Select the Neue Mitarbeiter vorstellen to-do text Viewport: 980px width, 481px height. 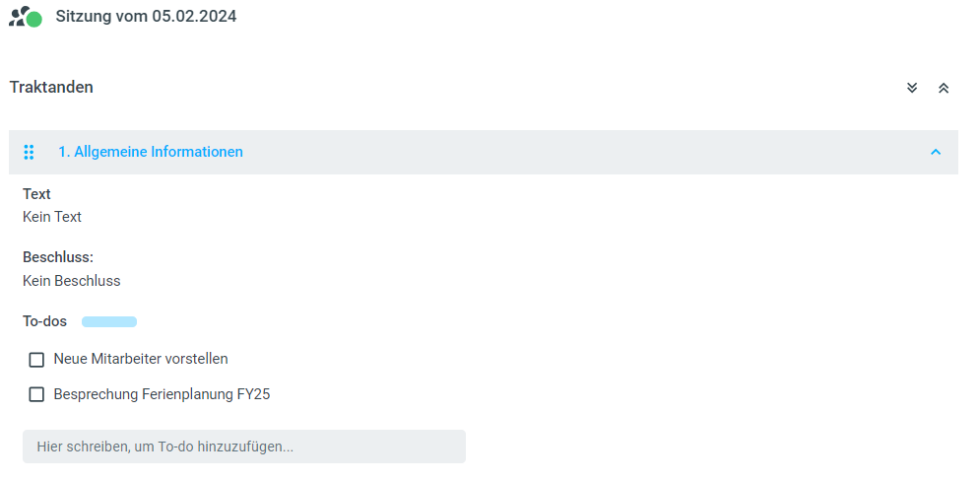(141, 359)
